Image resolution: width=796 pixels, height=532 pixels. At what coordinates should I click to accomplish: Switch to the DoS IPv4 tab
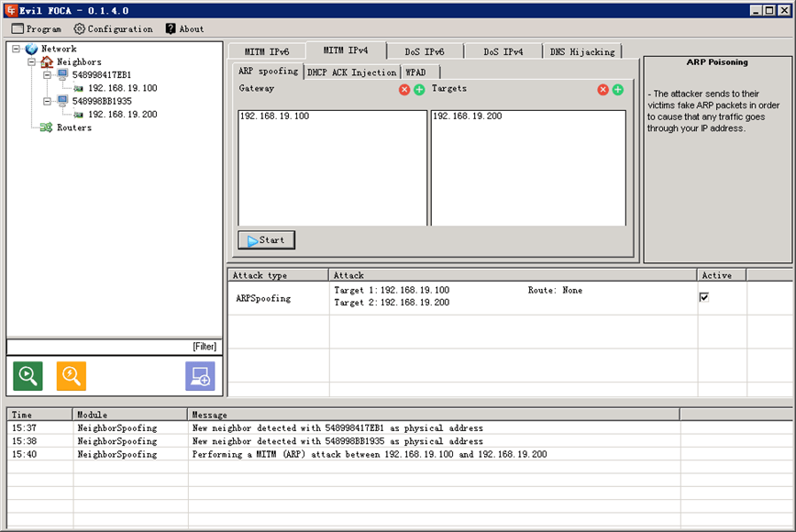pyautogui.click(x=503, y=51)
